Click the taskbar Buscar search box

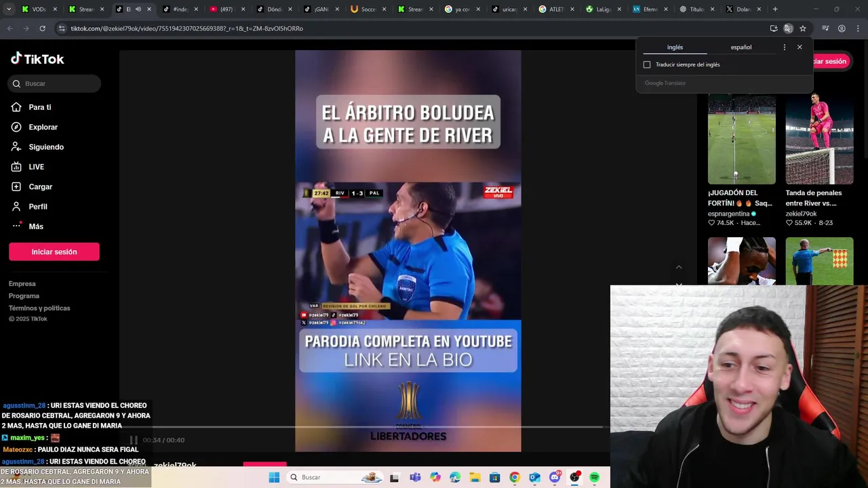click(x=334, y=477)
